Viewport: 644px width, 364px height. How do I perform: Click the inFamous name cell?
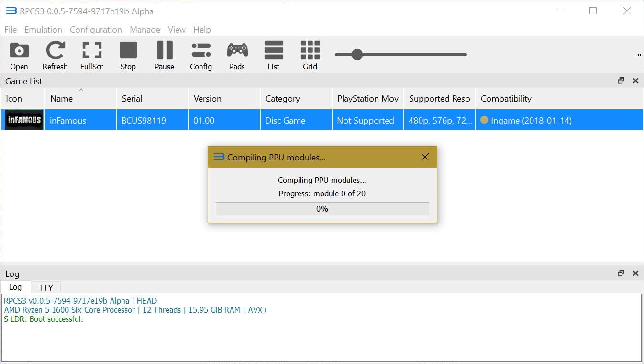[x=81, y=120]
